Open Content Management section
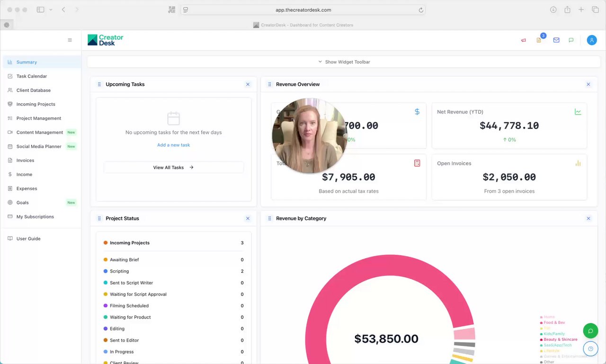Viewport: 606px width, 364px height. (x=42, y=133)
